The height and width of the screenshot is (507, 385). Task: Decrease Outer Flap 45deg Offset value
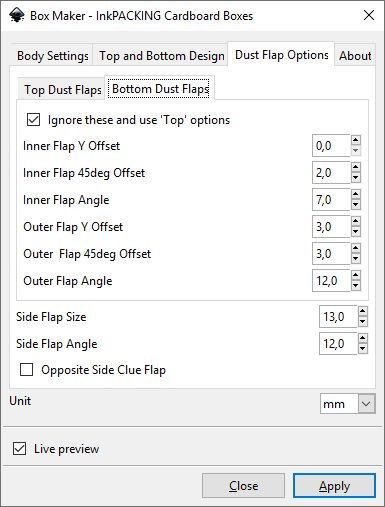[x=356, y=259]
